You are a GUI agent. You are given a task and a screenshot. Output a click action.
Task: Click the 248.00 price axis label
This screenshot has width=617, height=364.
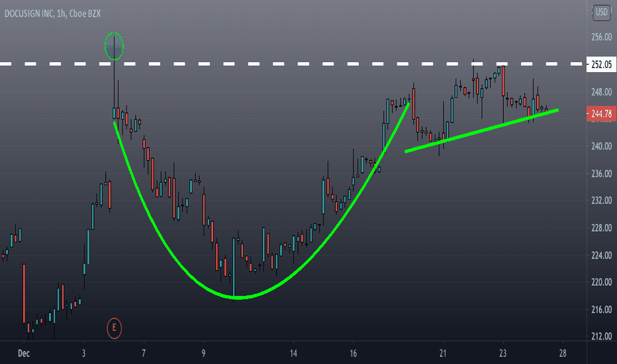[x=601, y=92]
